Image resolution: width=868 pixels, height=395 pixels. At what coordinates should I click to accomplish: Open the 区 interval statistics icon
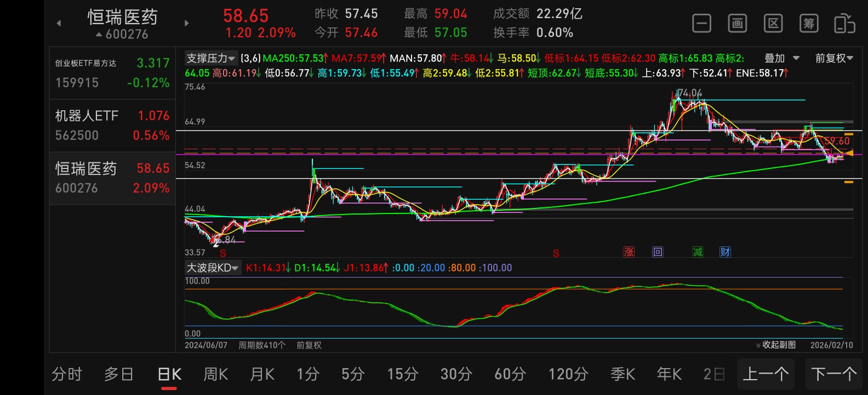(x=773, y=24)
